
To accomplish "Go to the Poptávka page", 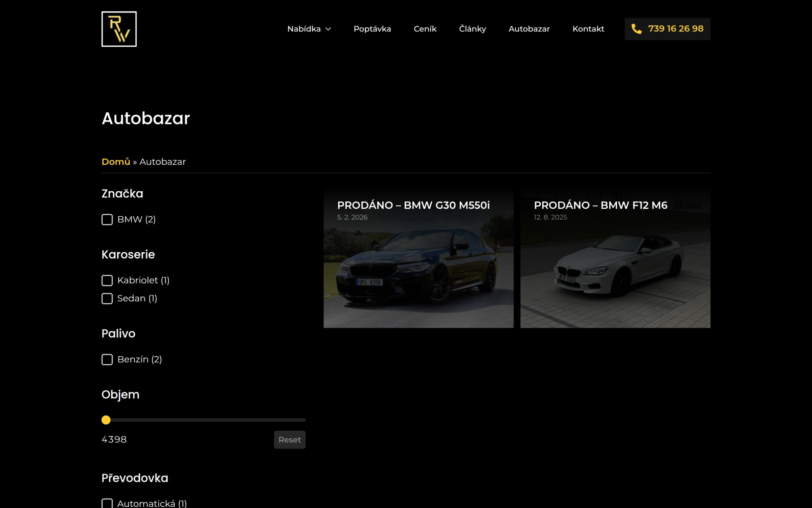I will (372, 29).
